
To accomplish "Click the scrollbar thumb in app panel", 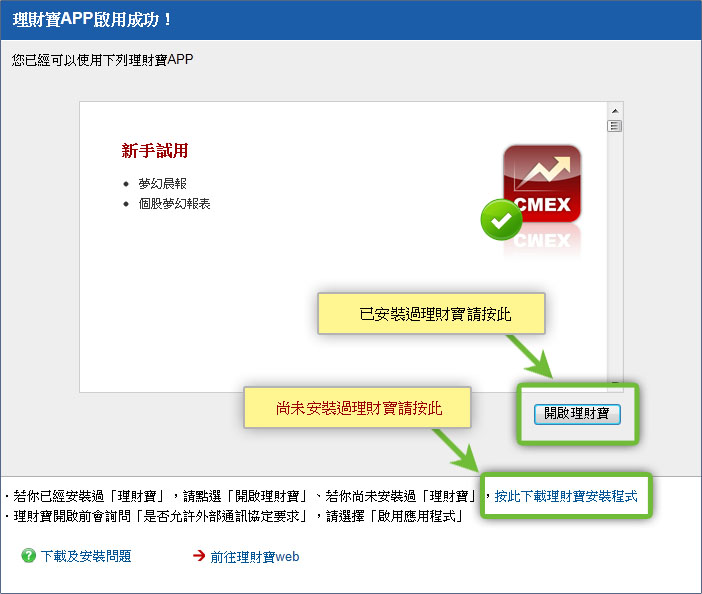I will 615,126.
